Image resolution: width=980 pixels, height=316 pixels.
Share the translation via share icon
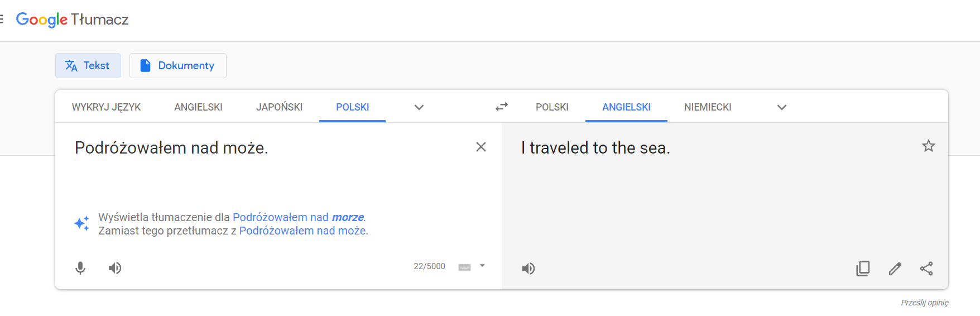pos(926,269)
